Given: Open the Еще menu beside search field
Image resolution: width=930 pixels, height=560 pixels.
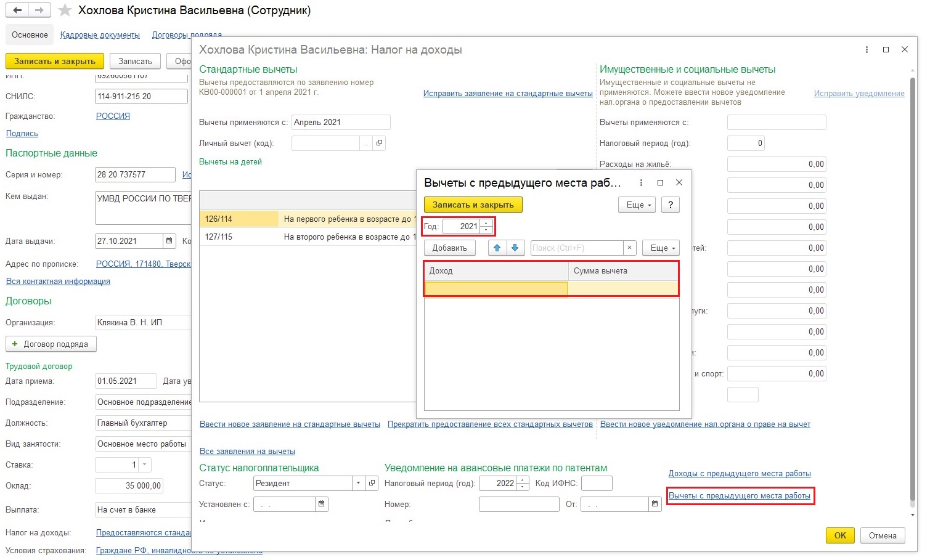Looking at the screenshot, I should pyautogui.click(x=661, y=248).
